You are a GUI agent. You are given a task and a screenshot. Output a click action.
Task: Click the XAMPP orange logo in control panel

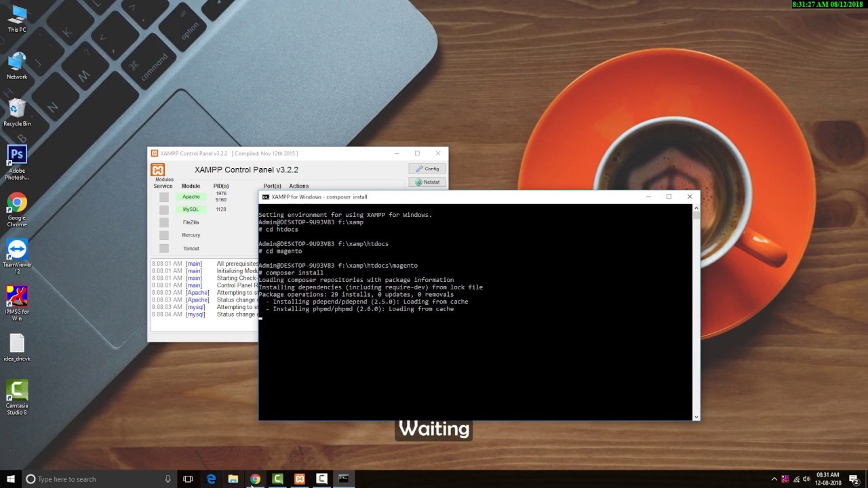coord(158,169)
